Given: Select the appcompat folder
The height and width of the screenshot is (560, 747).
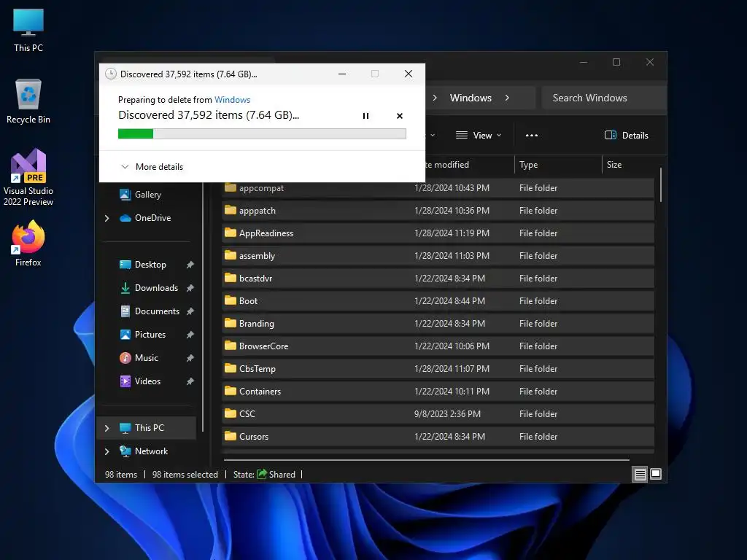Looking at the screenshot, I should coord(438,188).
